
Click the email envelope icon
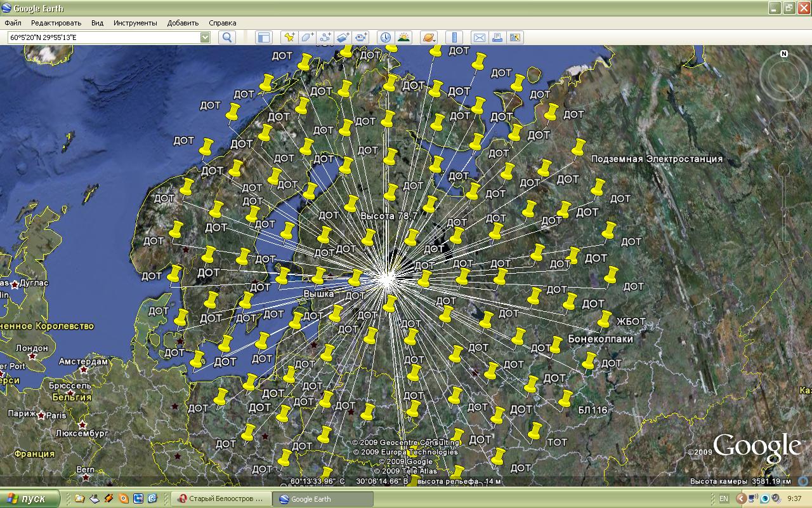tap(479, 37)
